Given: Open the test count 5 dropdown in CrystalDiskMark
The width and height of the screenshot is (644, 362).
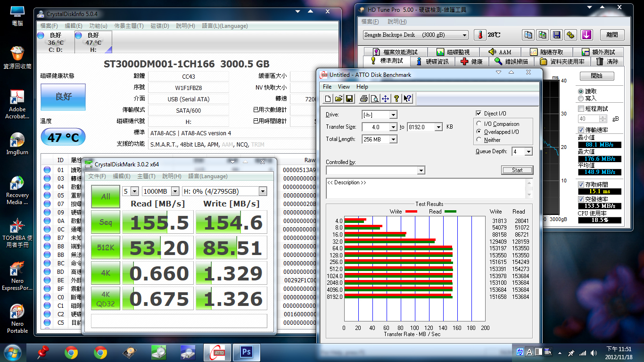Looking at the screenshot, I should click(x=135, y=191).
